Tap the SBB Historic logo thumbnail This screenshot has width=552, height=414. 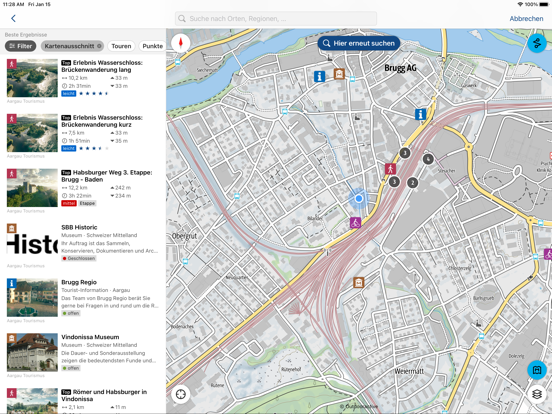coord(32,243)
